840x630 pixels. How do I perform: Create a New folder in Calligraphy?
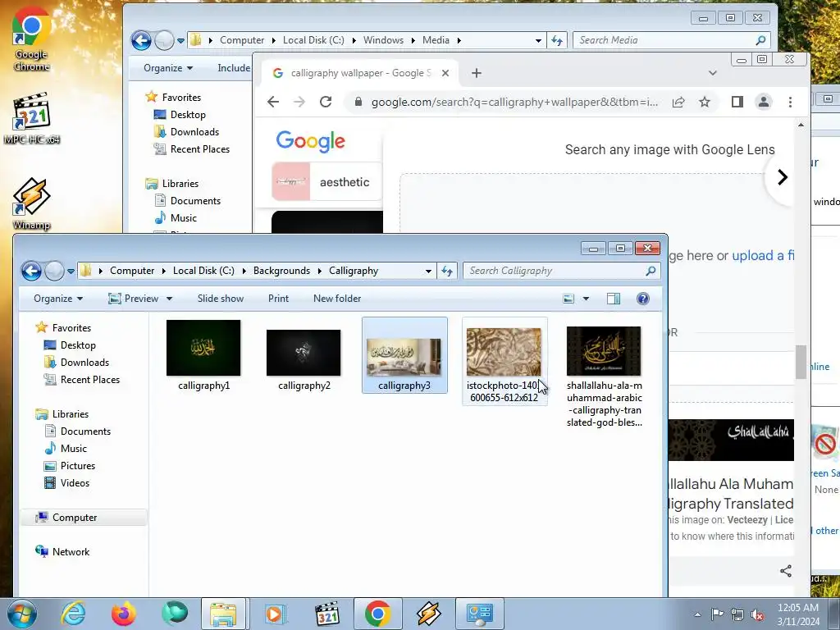pyautogui.click(x=337, y=299)
